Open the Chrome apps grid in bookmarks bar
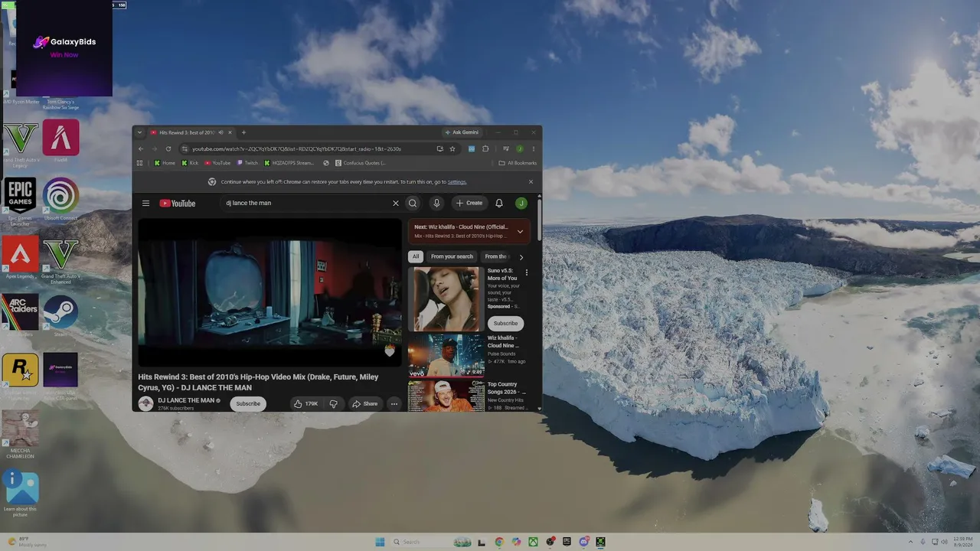 coord(139,163)
